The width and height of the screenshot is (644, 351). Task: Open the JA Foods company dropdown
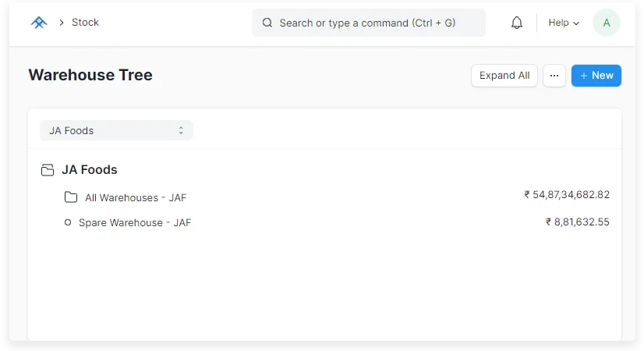pyautogui.click(x=116, y=130)
